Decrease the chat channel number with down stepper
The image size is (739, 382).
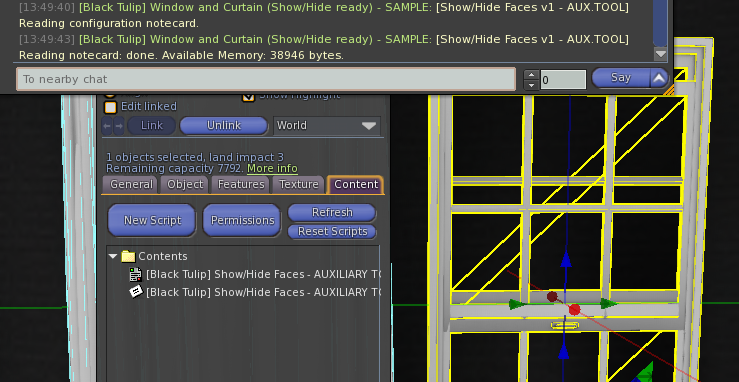point(532,85)
